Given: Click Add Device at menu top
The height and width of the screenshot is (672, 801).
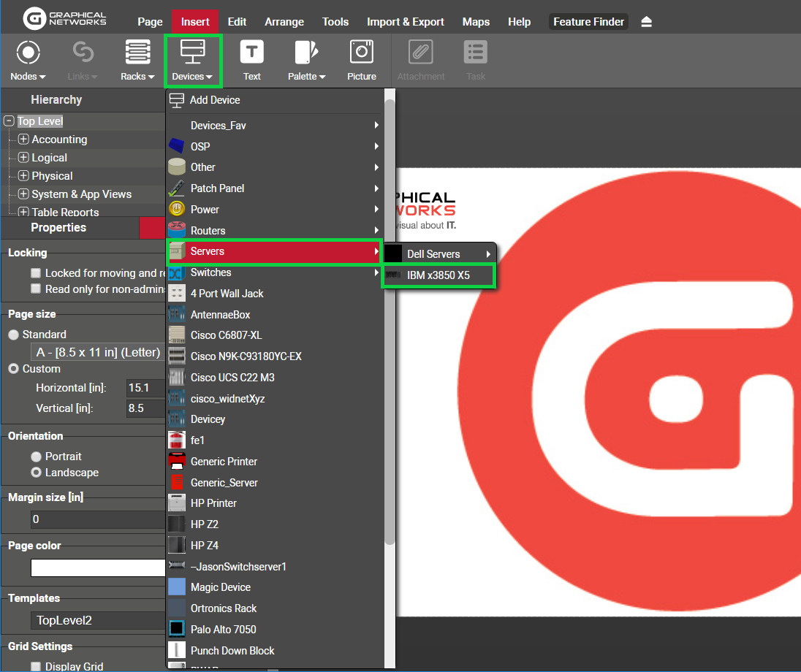Looking at the screenshot, I should tap(214, 100).
